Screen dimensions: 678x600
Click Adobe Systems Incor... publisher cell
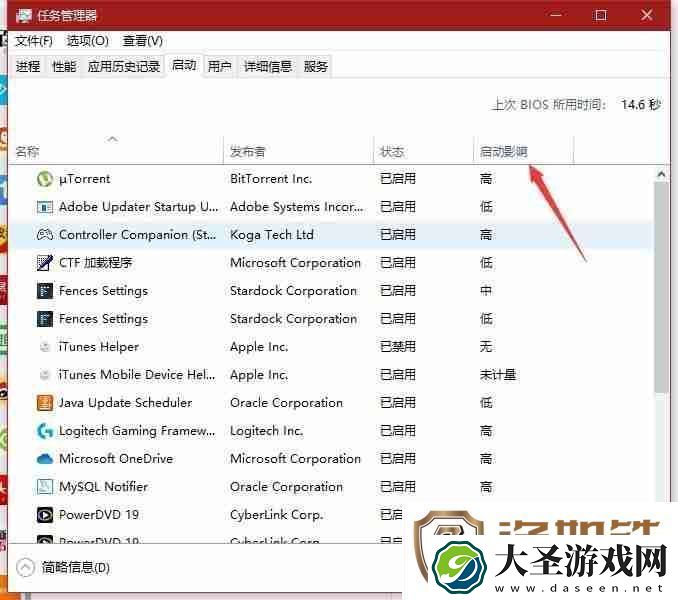click(297, 207)
